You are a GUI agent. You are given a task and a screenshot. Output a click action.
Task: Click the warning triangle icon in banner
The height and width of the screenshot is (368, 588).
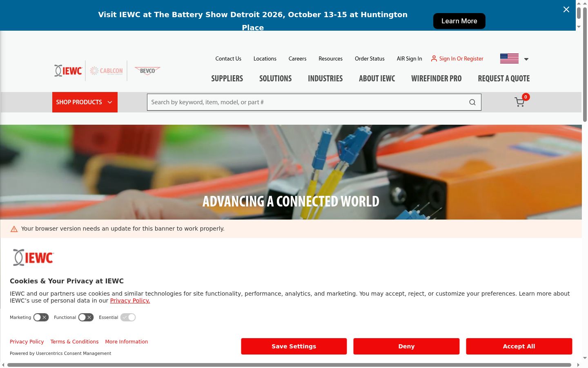point(14,229)
